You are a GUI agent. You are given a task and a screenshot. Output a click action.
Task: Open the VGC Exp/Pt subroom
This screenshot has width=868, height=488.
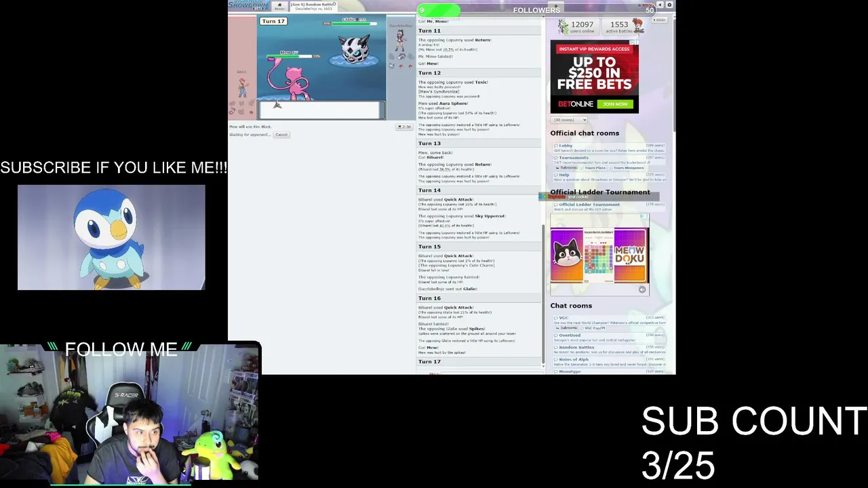595,328
